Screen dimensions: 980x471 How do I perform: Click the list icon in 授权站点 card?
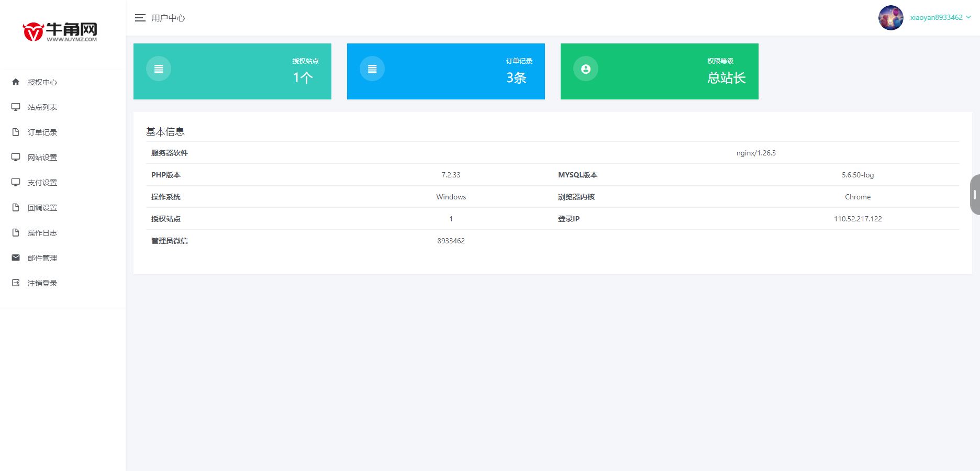pyautogui.click(x=159, y=69)
